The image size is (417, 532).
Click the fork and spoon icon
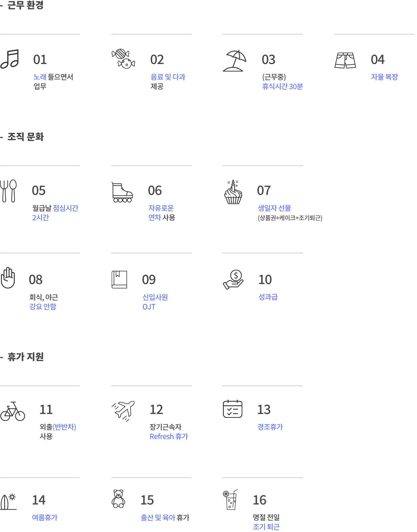tap(8, 191)
